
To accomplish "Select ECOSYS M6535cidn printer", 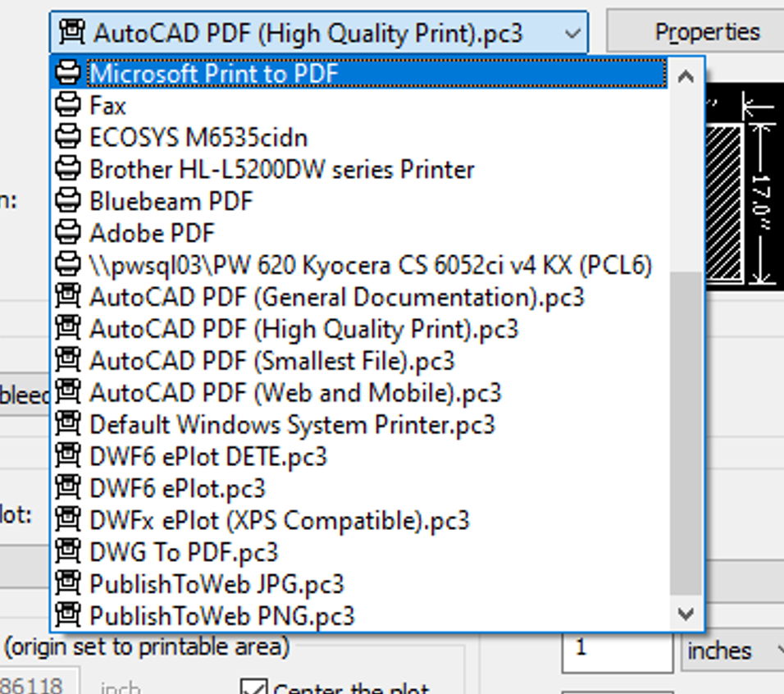I will click(x=360, y=138).
